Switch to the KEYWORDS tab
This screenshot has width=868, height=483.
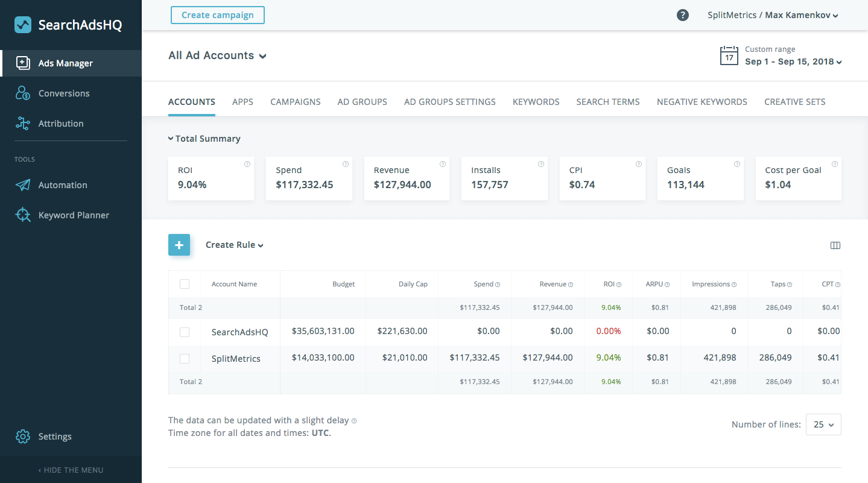(x=536, y=102)
